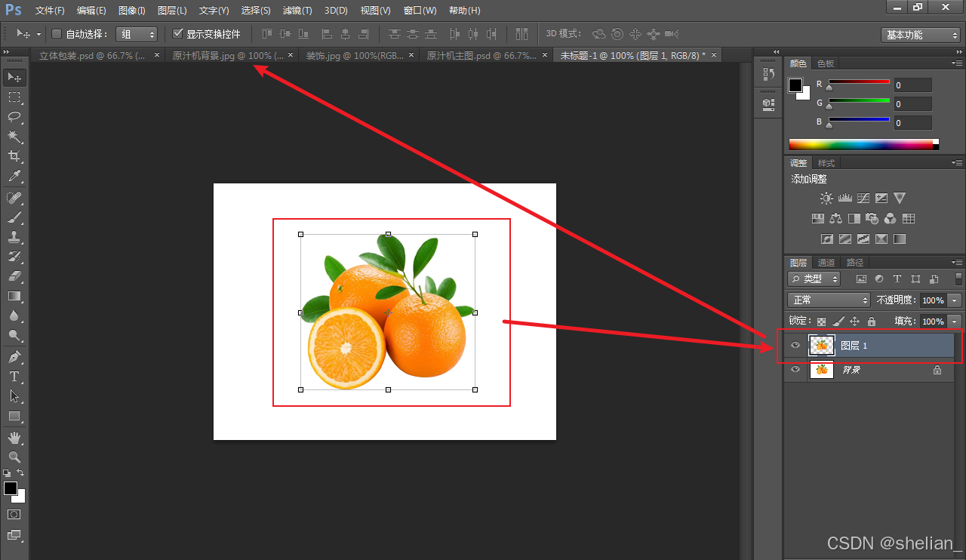Select the Eraser tool
966x560 pixels.
tap(14, 276)
